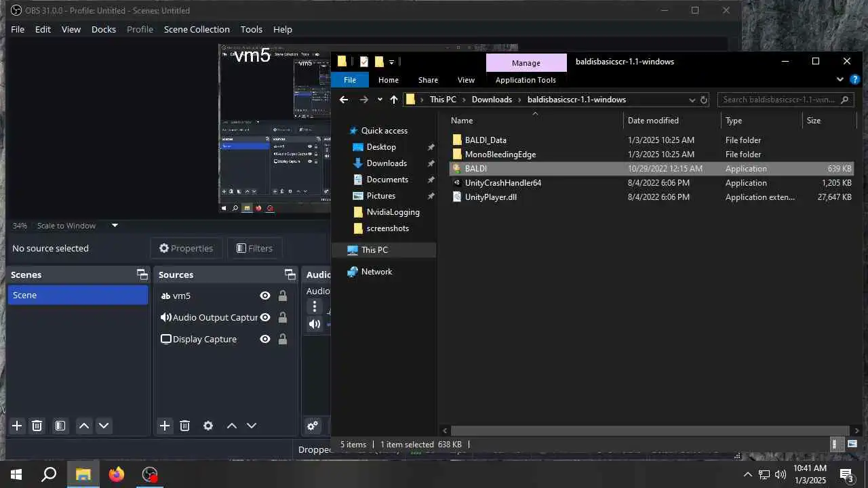Add a new scene with plus icon
This screenshot has height=488, width=868.
17,426
